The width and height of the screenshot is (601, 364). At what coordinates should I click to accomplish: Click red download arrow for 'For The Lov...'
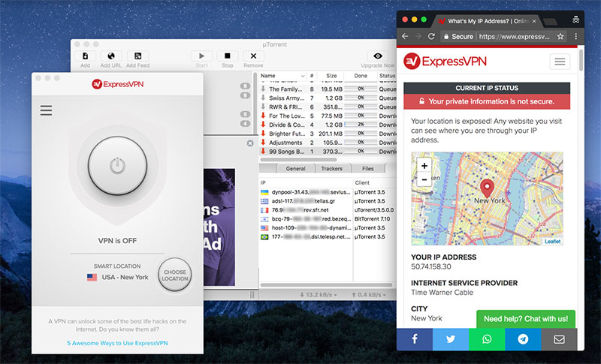click(x=264, y=116)
